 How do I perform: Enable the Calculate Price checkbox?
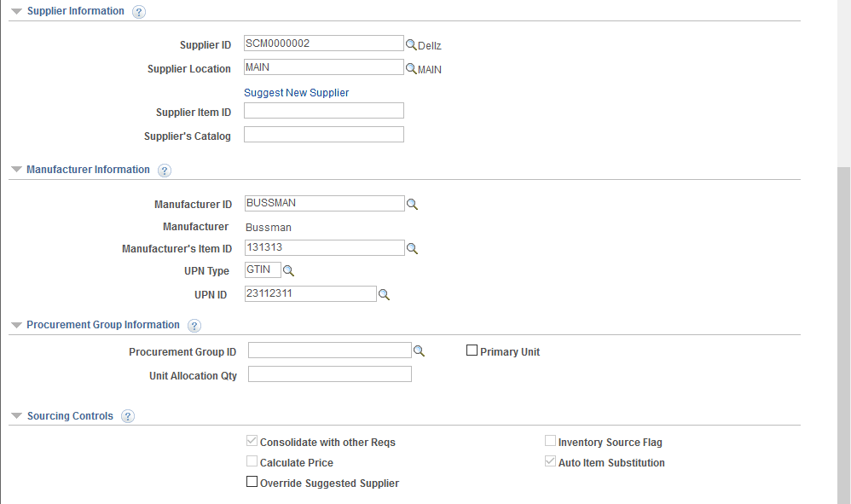252,461
